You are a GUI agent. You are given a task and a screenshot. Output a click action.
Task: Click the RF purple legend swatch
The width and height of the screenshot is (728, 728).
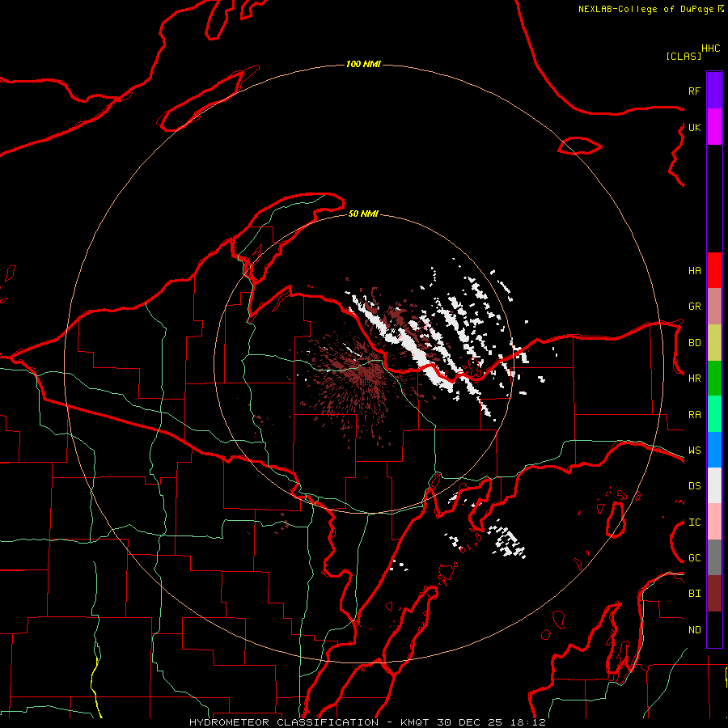[x=714, y=91]
